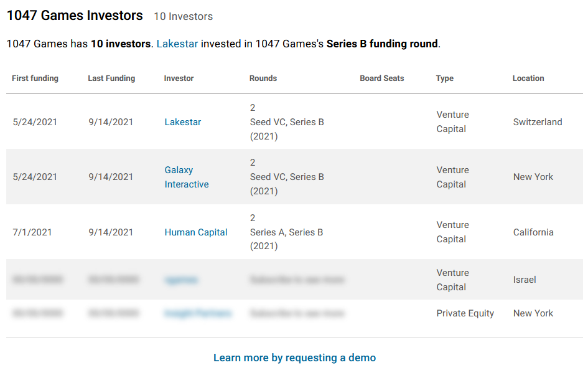Click the blurred subscribe text in the Israel row
Viewport: 588px width, 365px height.
pos(297,280)
